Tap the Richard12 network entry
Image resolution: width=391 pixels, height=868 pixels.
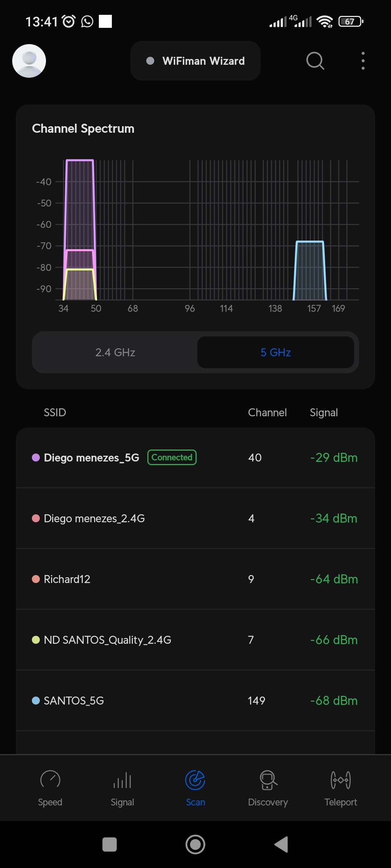pos(195,579)
